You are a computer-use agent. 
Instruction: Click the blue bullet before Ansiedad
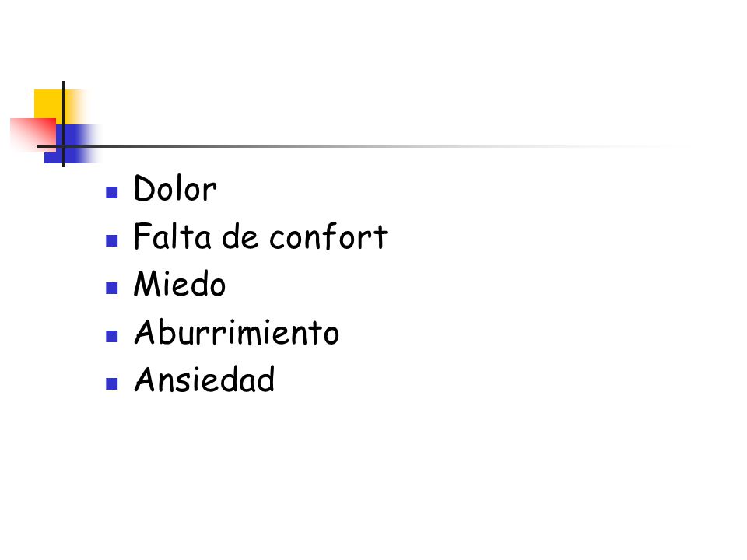coord(111,383)
